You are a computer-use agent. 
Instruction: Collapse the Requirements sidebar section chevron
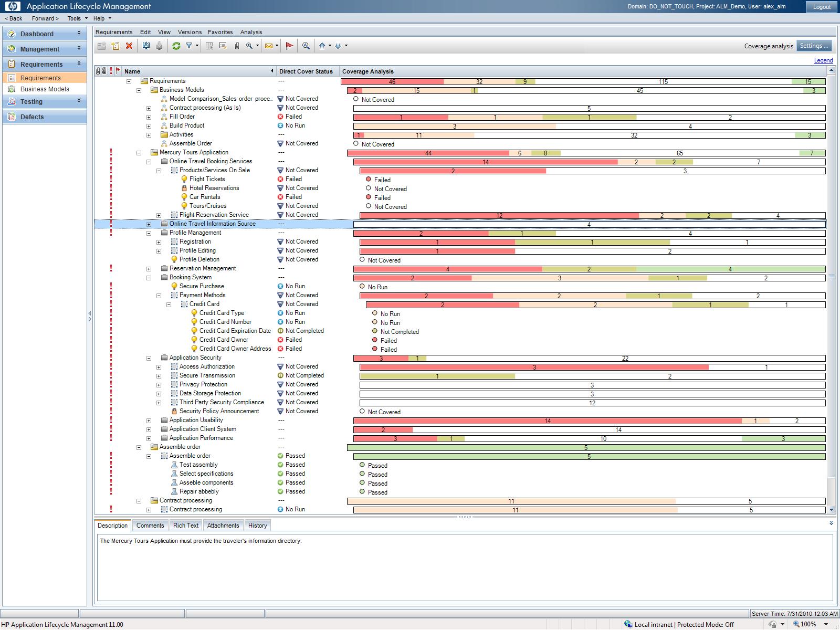(x=79, y=64)
